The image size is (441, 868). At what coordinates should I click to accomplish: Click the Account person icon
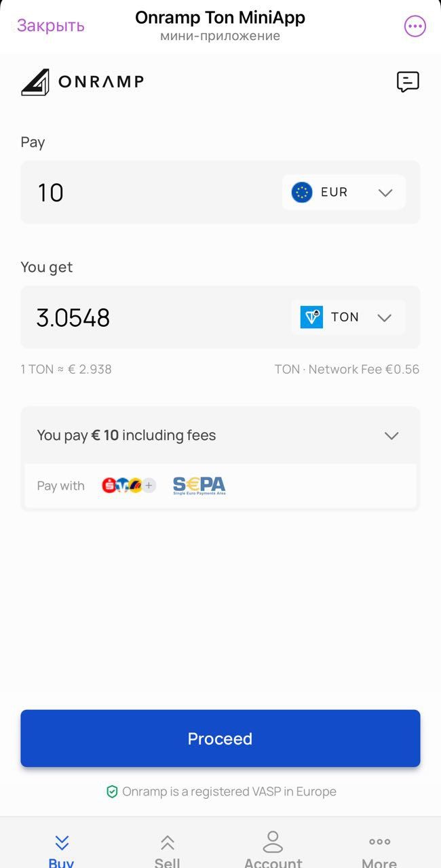point(273,842)
